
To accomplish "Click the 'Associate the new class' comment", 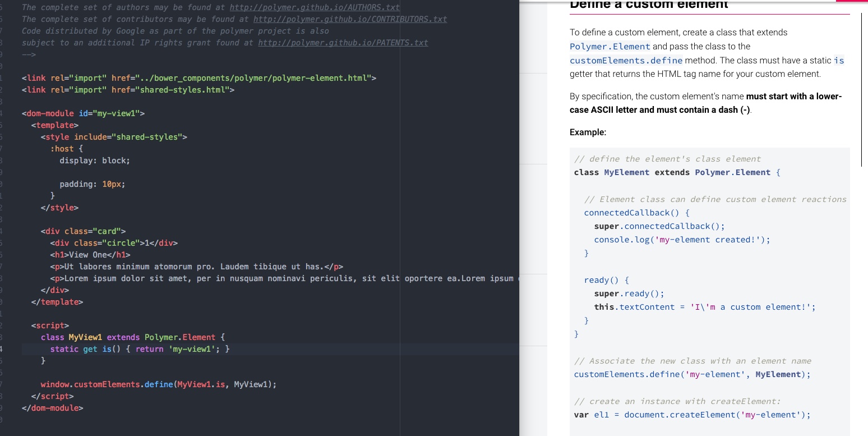I will click(692, 361).
